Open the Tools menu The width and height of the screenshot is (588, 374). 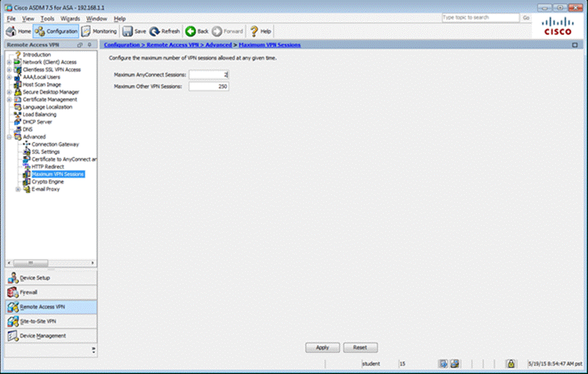[47, 18]
